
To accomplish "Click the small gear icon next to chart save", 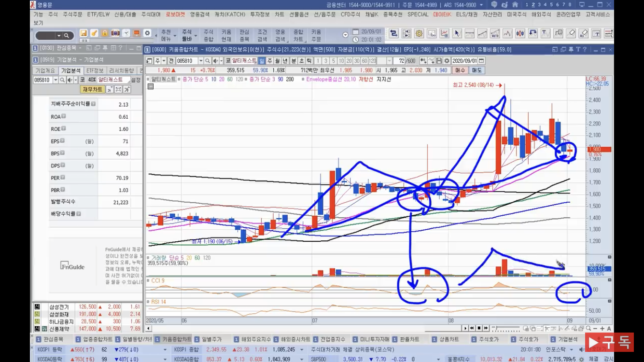I will 447,61.
